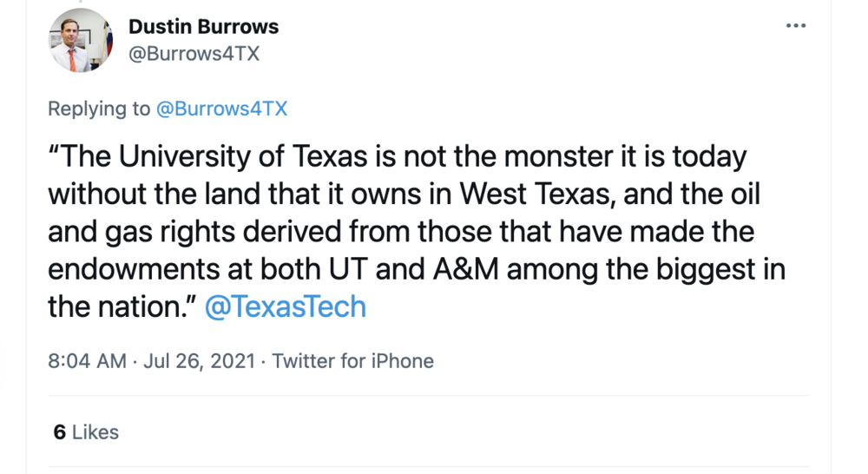The height and width of the screenshot is (474, 868).
Task: Open @Burrows4TX in the Replying to line
Action: [x=221, y=109]
